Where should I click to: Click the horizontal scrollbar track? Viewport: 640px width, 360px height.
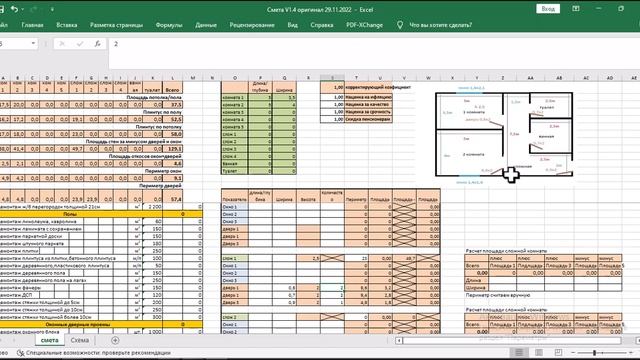[512, 340]
